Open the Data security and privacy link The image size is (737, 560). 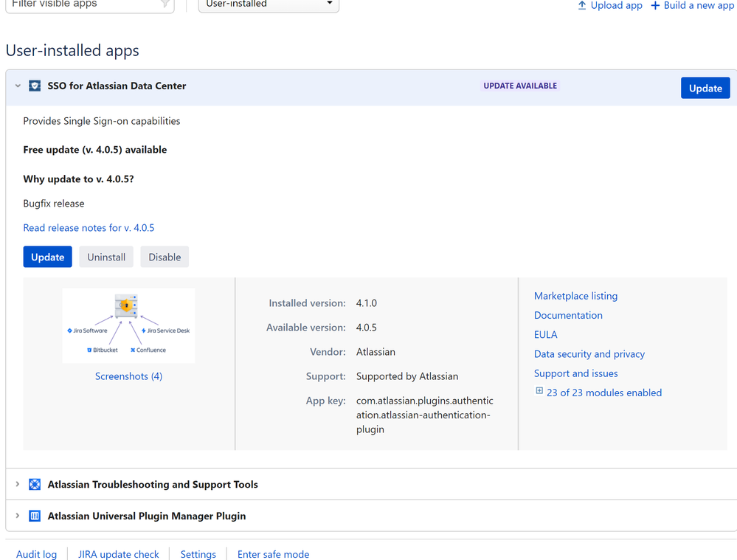(x=589, y=353)
